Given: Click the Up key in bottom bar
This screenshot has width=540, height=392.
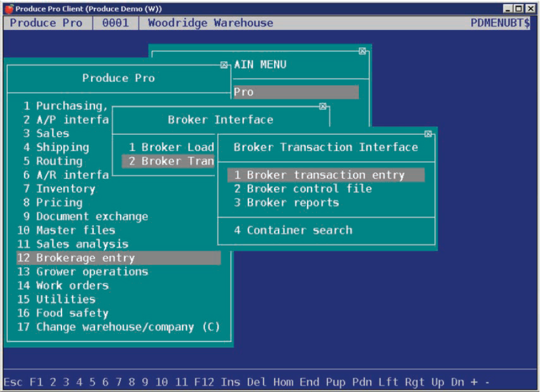Looking at the screenshot, I should 438,382.
